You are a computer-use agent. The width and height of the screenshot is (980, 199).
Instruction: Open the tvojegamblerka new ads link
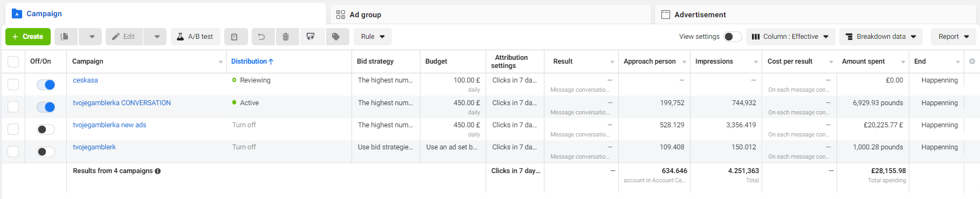[109, 125]
